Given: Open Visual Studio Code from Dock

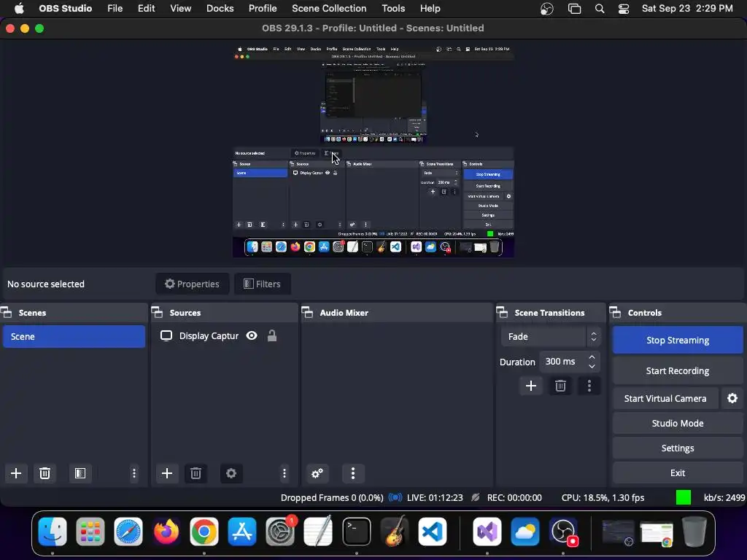Looking at the screenshot, I should [433, 532].
